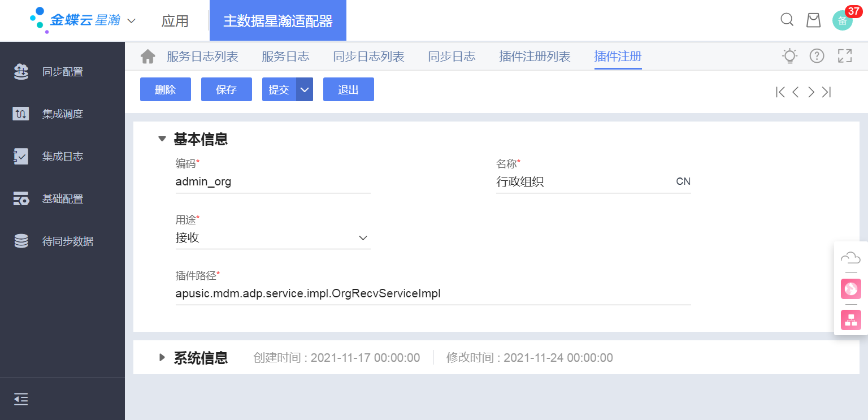
Task: Open 同步配置 in sidebar
Action: click(x=62, y=72)
